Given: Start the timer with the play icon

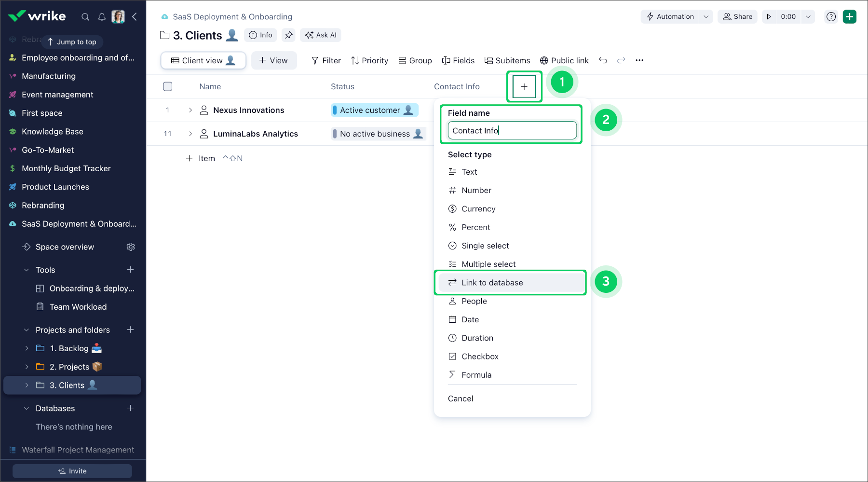Looking at the screenshot, I should click(x=769, y=16).
